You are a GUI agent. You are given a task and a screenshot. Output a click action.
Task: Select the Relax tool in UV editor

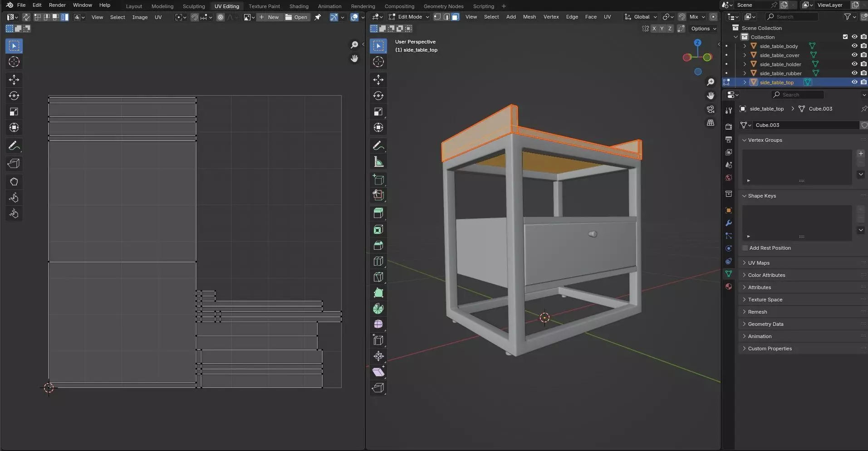tap(14, 198)
